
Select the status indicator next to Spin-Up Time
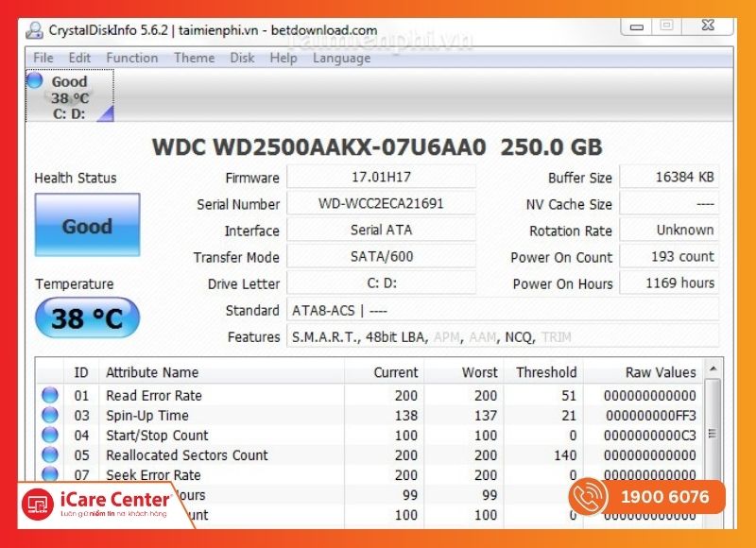click(50, 415)
